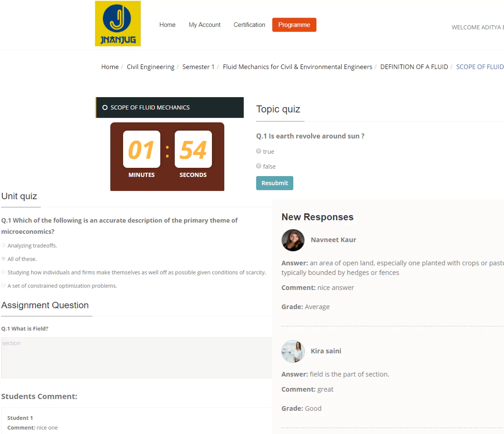Click Navneet Kaur's profile photo
Image resolution: width=504 pixels, height=434 pixels.
[293, 240]
